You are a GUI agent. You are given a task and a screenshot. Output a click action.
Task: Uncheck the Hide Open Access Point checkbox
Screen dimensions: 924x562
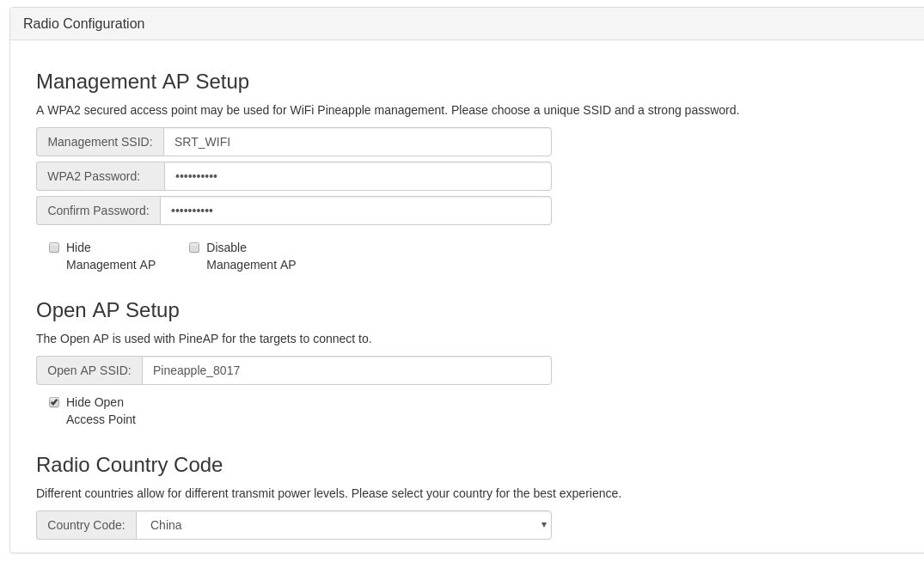pyautogui.click(x=54, y=402)
